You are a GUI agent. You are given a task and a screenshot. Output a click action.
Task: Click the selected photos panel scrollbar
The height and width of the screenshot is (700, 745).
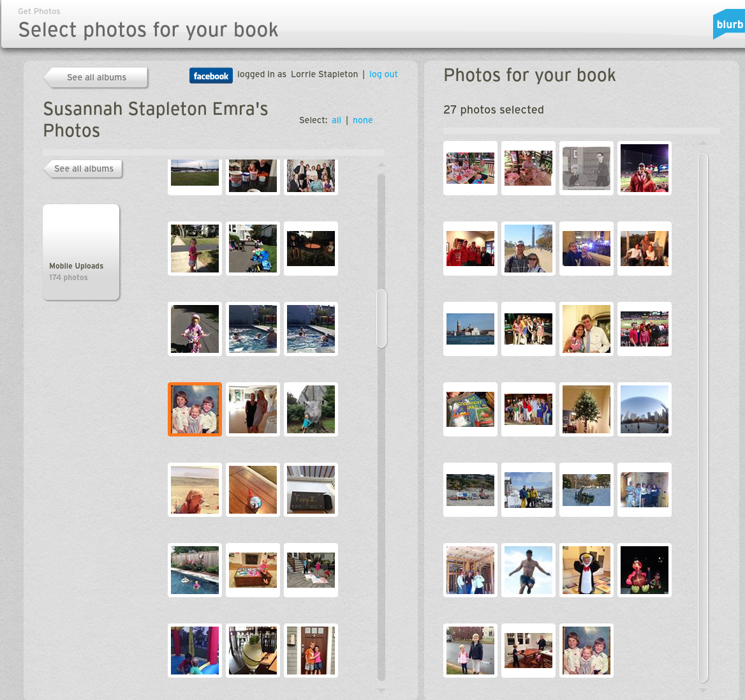point(703,417)
